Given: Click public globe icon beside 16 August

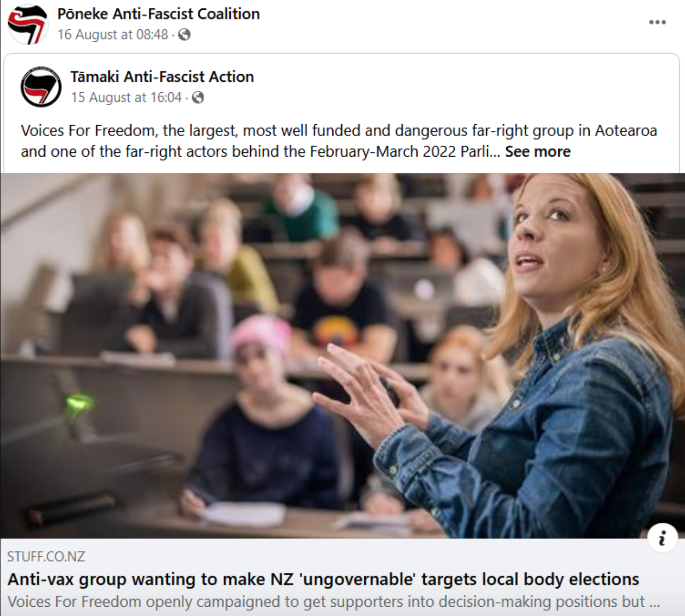Looking at the screenshot, I should coord(184,35).
